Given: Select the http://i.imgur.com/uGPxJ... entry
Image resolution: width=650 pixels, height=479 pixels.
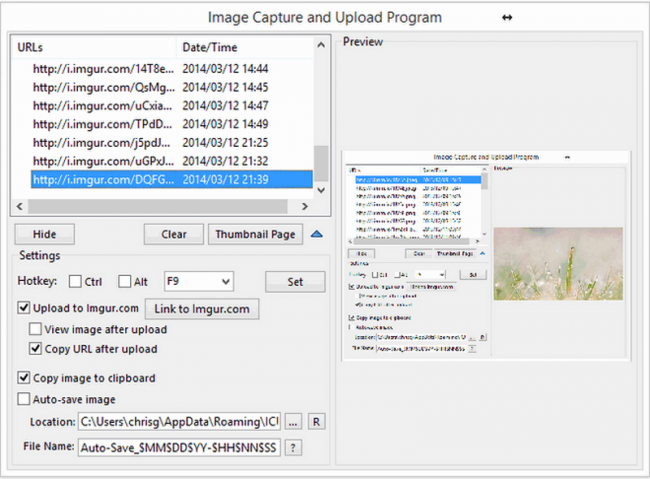Looking at the screenshot, I should point(103,161).
